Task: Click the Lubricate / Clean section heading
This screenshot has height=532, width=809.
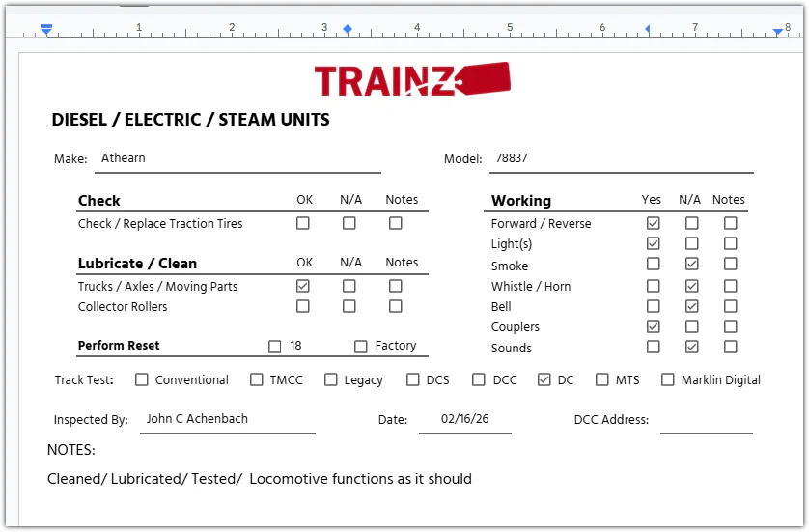Action: pos(137,264)
